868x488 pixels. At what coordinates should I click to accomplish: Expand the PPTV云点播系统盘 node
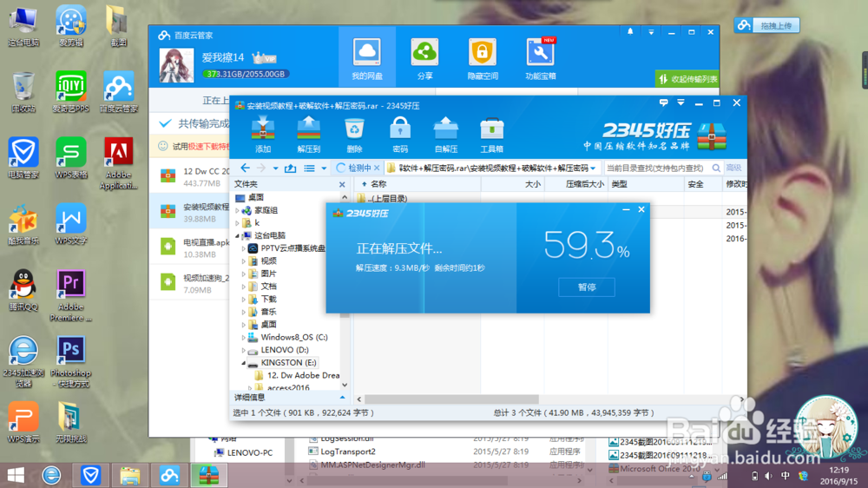(x=244, y=248)
